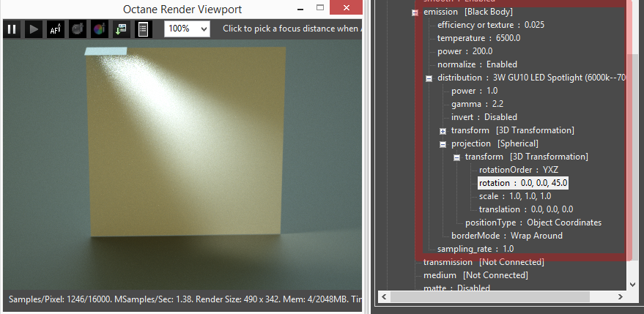The width and height of the screenshot is (644, 314).
Task: Click the horizontal scrollbar right arrow
Action: point(621,296)
